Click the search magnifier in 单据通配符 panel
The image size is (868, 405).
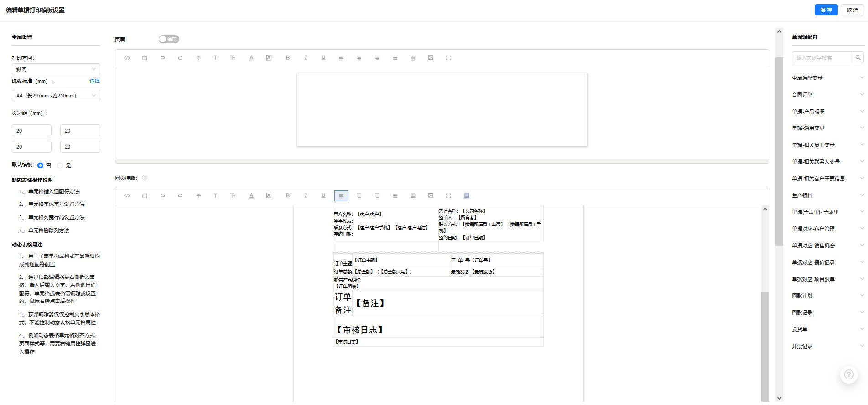[x=858, y=57]
